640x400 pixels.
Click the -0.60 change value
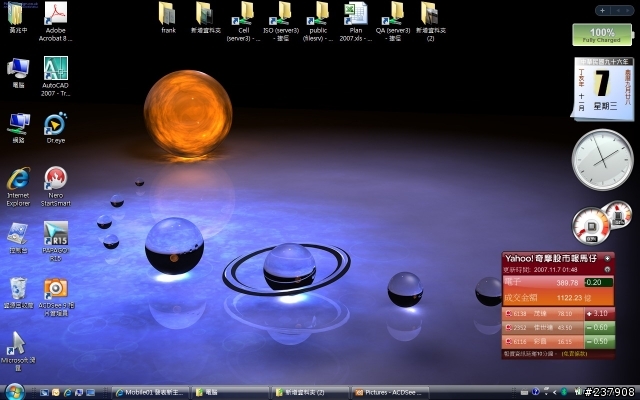[x=600, y=327]
